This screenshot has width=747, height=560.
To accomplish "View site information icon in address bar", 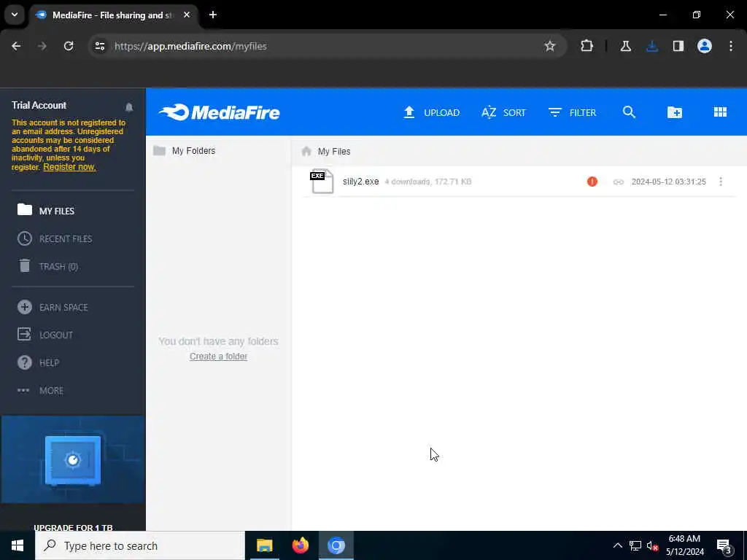I will click(x=99, y=46).
